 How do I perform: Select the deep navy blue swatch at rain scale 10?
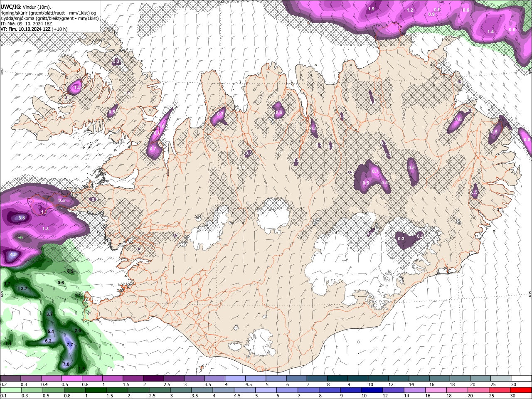click(x=372, y=390)
